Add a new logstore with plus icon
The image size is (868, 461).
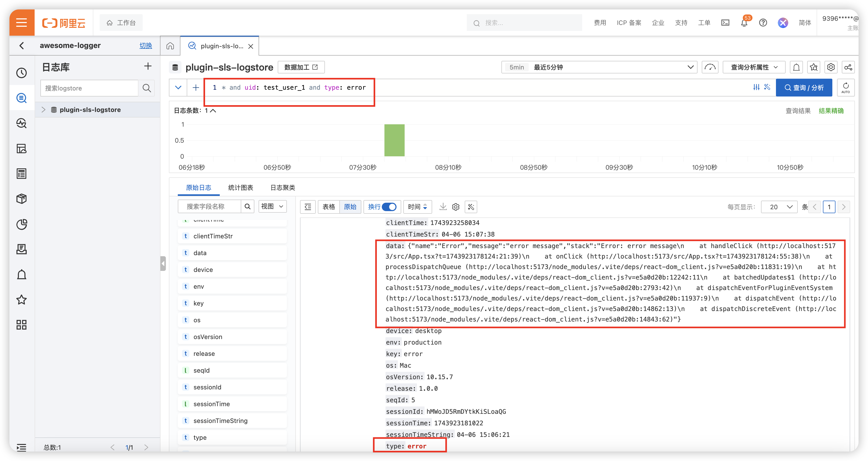(x=148, y=66)
